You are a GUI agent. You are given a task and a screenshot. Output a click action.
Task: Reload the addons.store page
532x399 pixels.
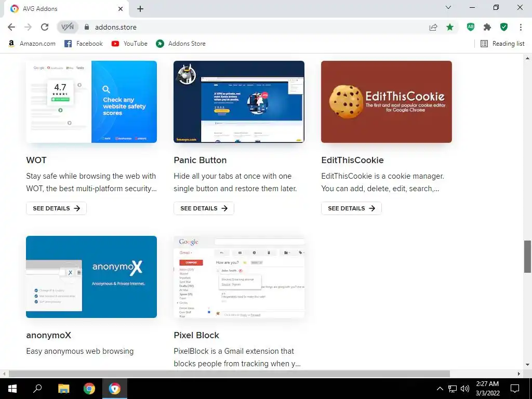pyautogui.click(x=45, y=27)
